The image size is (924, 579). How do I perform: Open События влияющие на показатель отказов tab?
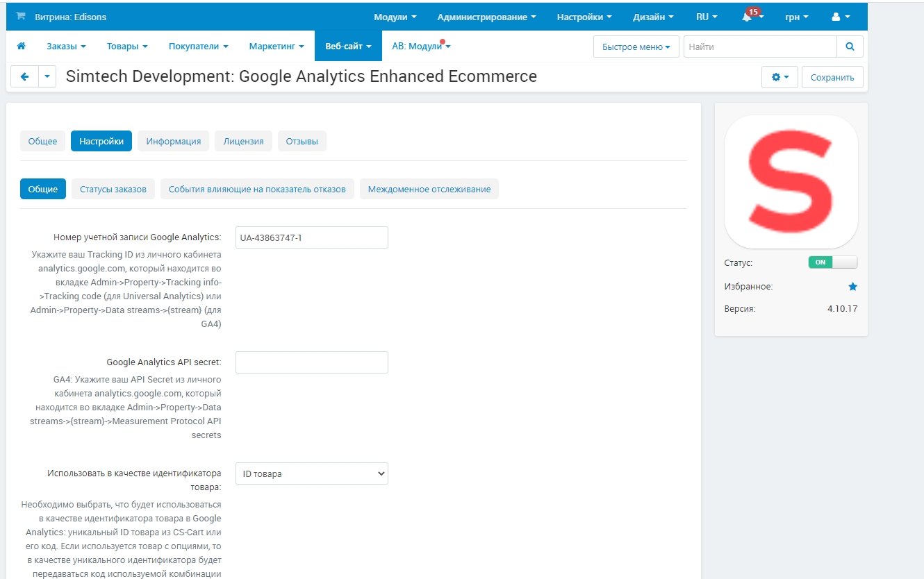[257, 189]
